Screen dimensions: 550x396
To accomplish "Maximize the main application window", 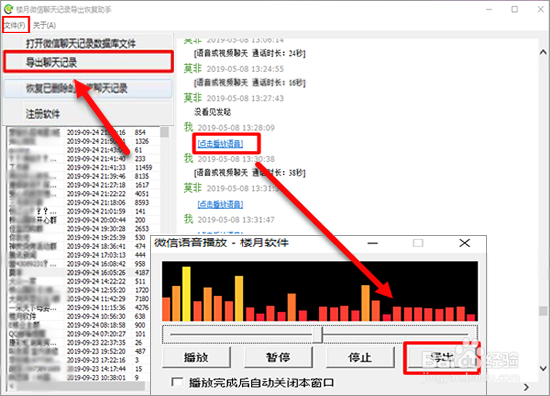I will pos(515,9).
